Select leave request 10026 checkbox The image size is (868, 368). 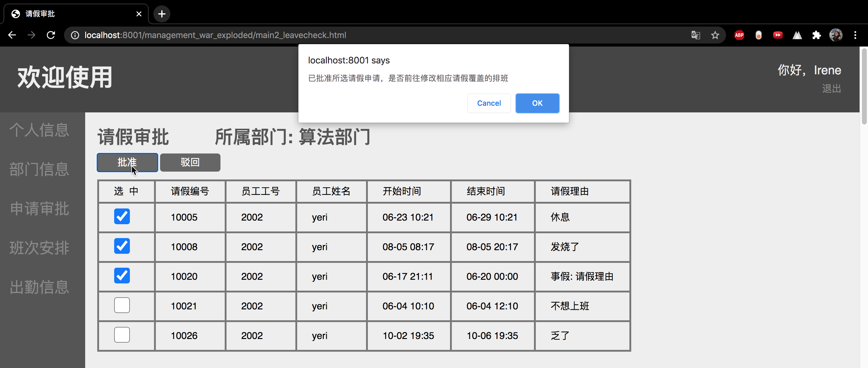[x=122, y=335]
